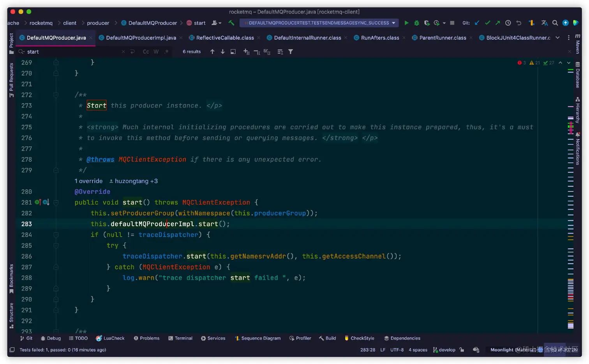This screenshot has height=364, width=589.
Task: Go to previous search occurrence
Action: pos(212,51)
